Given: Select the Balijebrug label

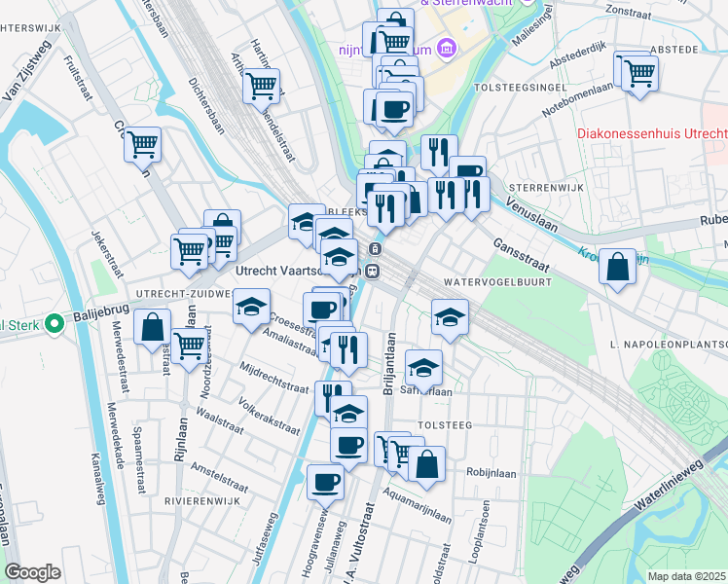Looking at the screenshot, I should (101, 312).
